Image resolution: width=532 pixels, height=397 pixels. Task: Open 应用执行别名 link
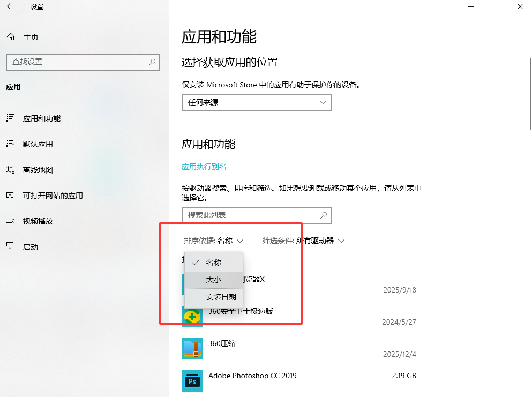click(x=204, y=167)
